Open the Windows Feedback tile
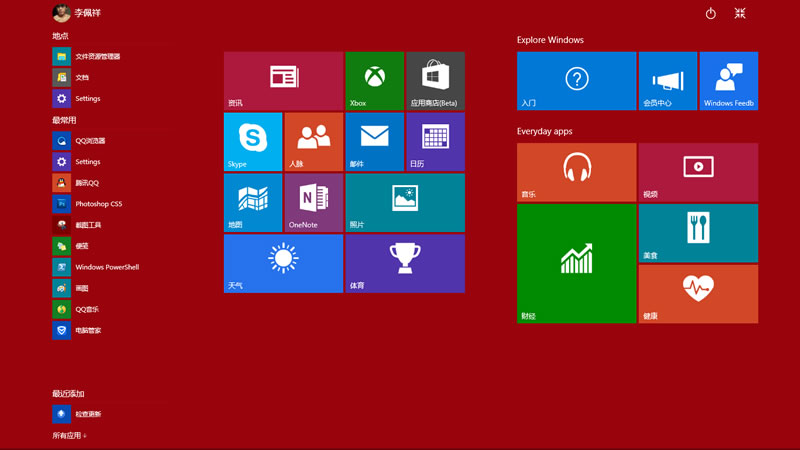The image size is (800, 450). tap(729, 81)
